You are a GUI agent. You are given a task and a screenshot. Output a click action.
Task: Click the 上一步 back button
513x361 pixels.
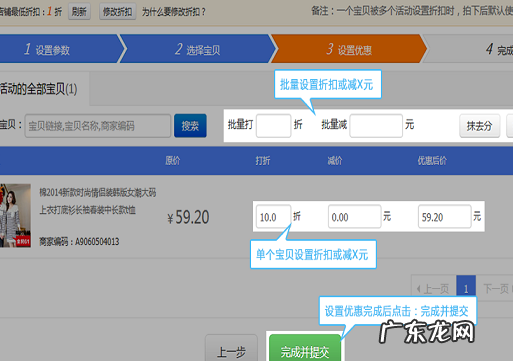[x=231, y=348]
